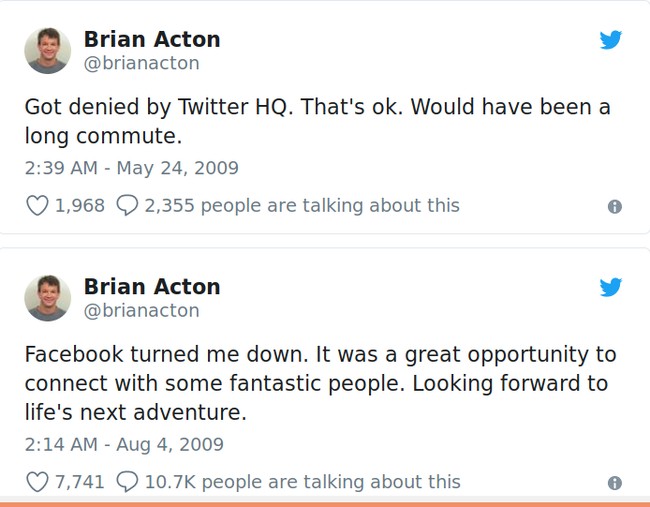Screen dimensions: 650x507
Task: View the 10.7K people talking about this
Action: [302, 482]
